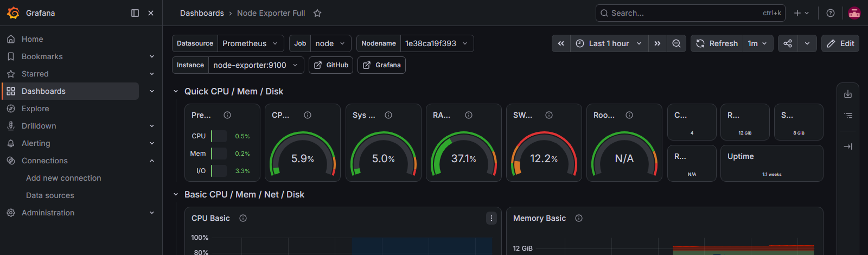Viewport: 868px width, 255px height.
Task: Open the Grafana external link
Action: (x=381, y=65)
